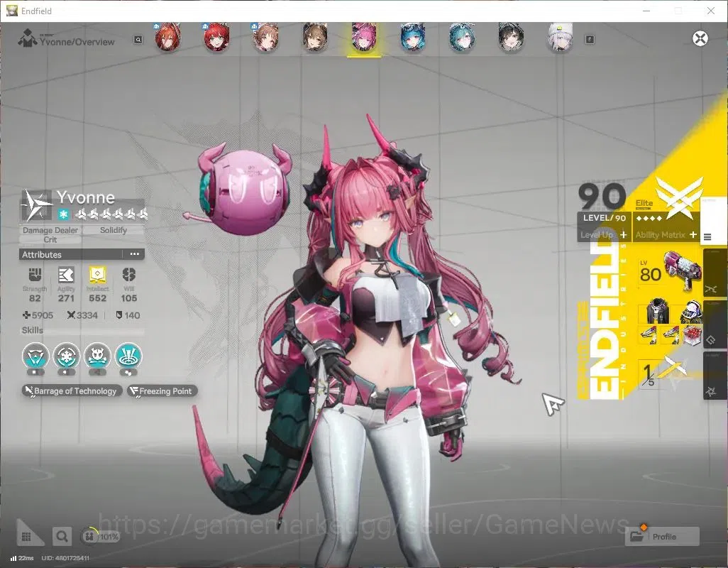Click Level Up plus button
The height and width of the screenshot is (568, 728).
[623, 235]
